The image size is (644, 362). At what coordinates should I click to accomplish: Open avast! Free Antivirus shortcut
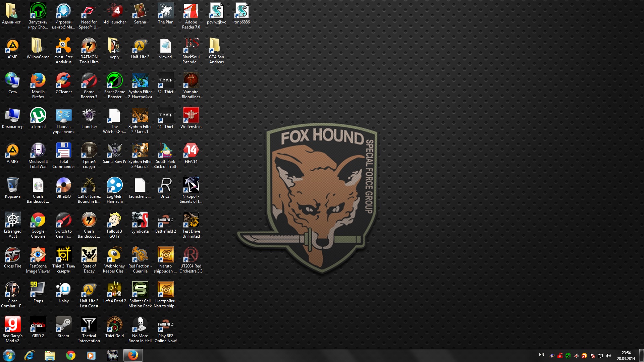coord(63,51)
